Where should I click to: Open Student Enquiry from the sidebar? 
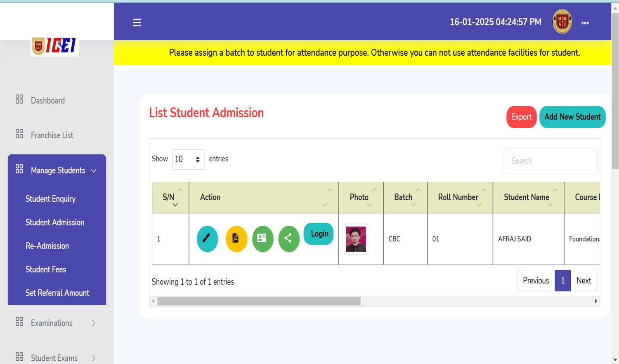click(x=50, y=199)
